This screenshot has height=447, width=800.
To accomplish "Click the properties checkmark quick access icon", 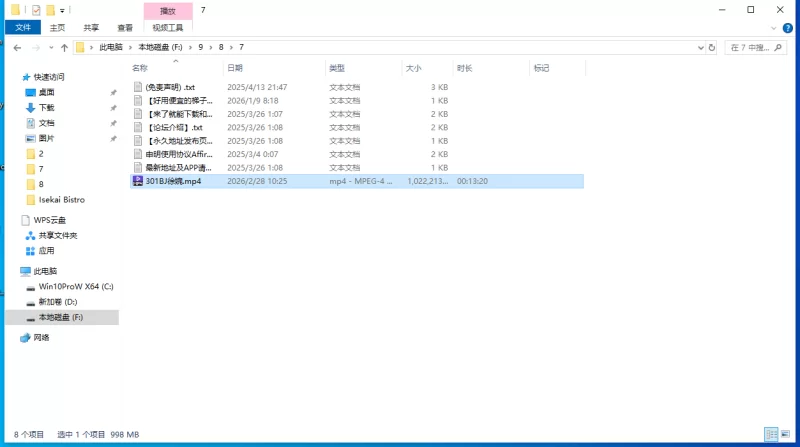I will [36, 10].
